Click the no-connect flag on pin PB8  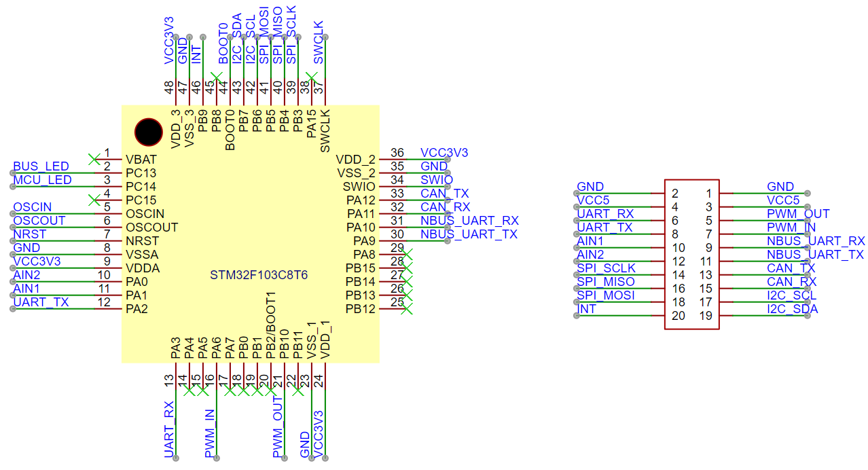point(217,77)
